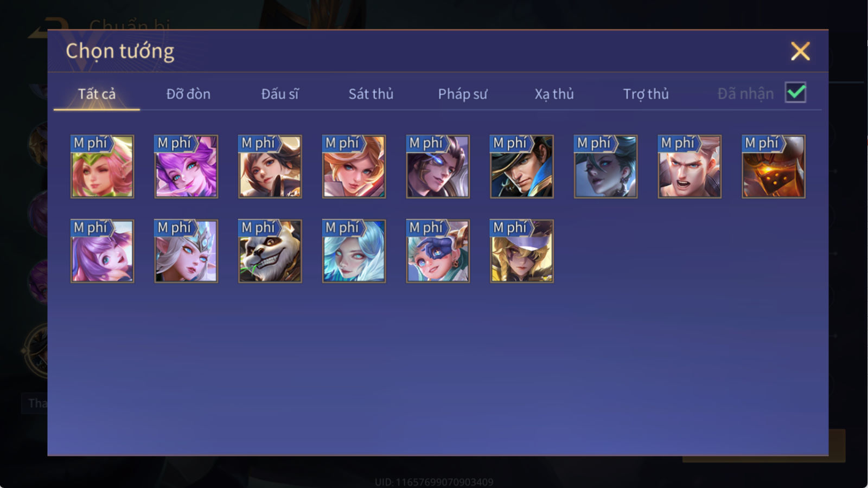Choose the armored helmet hero with glowing visor
The height and width of the screenshot is (488, 868).
pyautogui.click(x=773, y=166)
